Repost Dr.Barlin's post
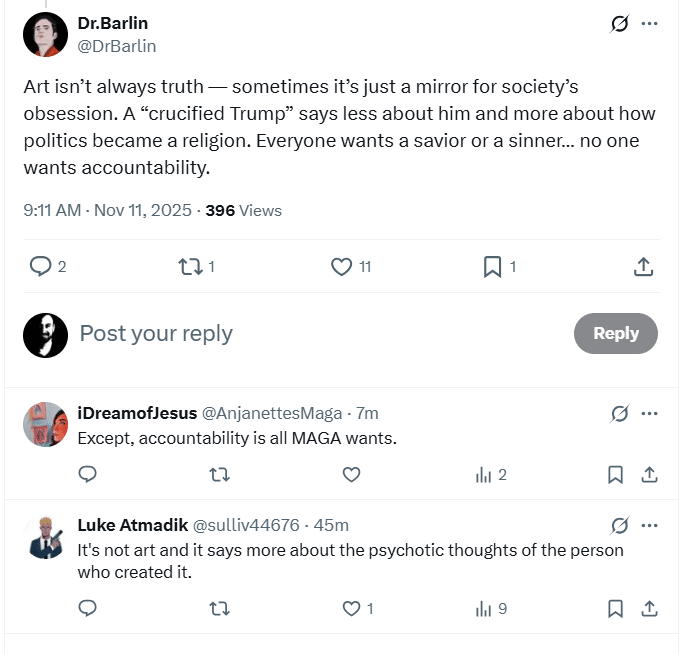The height and width of the screenshot is (653, 698). click(x=189, y=266)
